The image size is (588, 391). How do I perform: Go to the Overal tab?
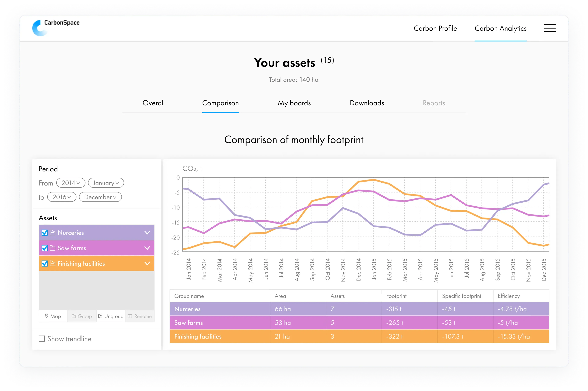[153, 103]
